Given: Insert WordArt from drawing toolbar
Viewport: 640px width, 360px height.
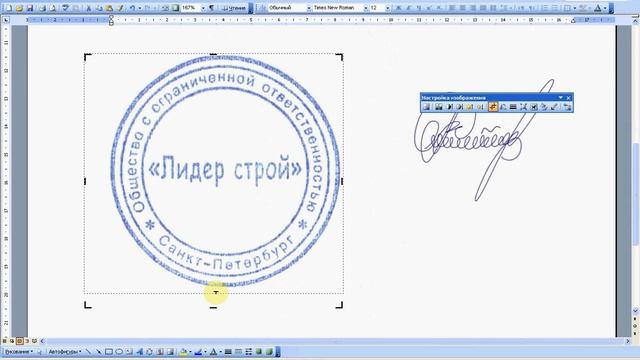Looking at the screenshot, I should click(140, 351).
